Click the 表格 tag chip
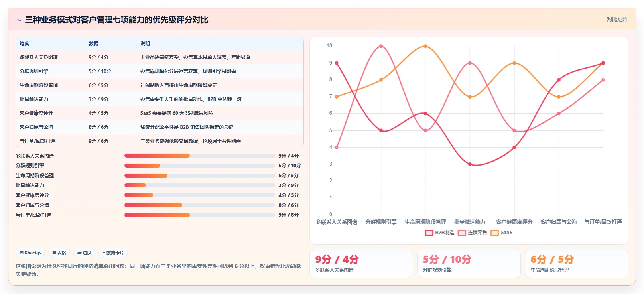644x294 pixels. point(59,253)
